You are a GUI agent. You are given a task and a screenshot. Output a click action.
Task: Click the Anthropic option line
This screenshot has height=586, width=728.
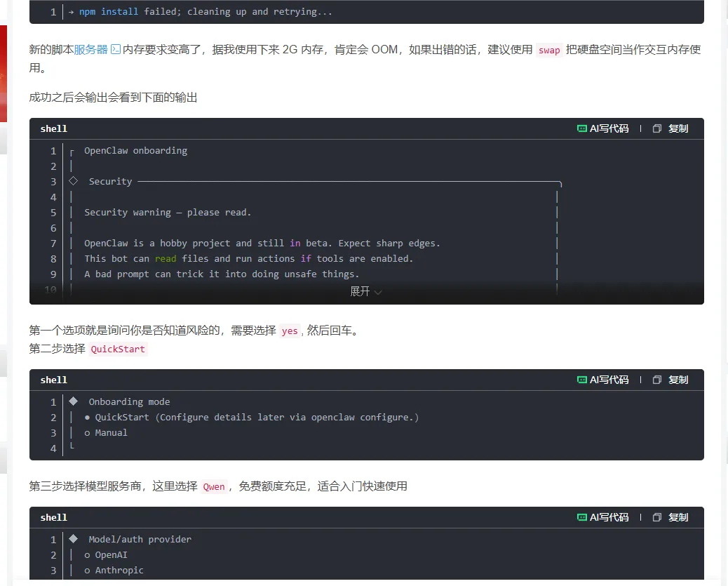click(x=114, y=570)
